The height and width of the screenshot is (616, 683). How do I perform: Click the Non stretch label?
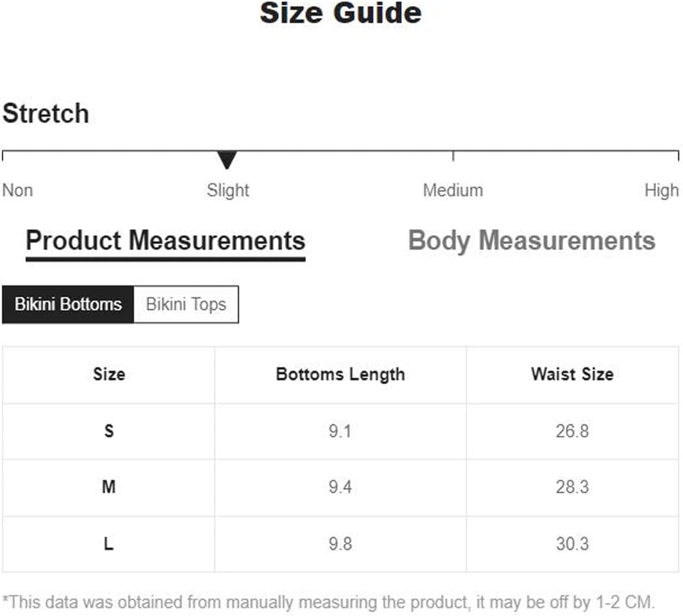pyautogui.click(x=18, y=190)
